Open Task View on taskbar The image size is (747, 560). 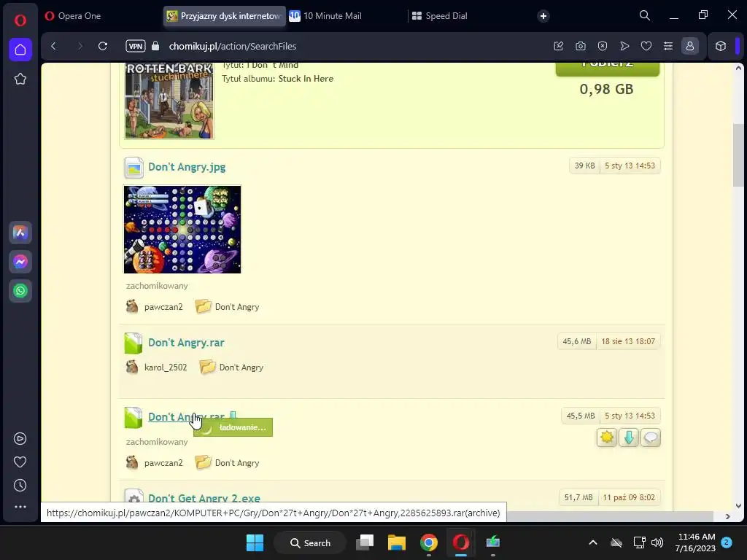[365, 542]
